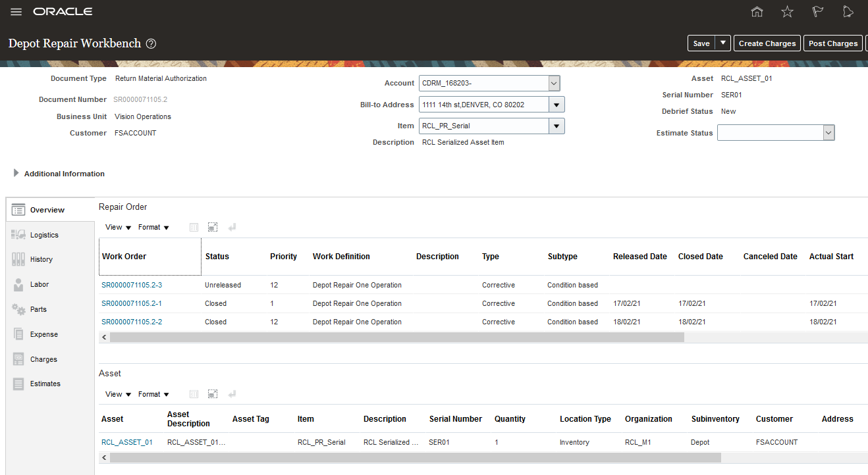Switch to the Logistics tab
Screen dimensions: 868x475
44,235
